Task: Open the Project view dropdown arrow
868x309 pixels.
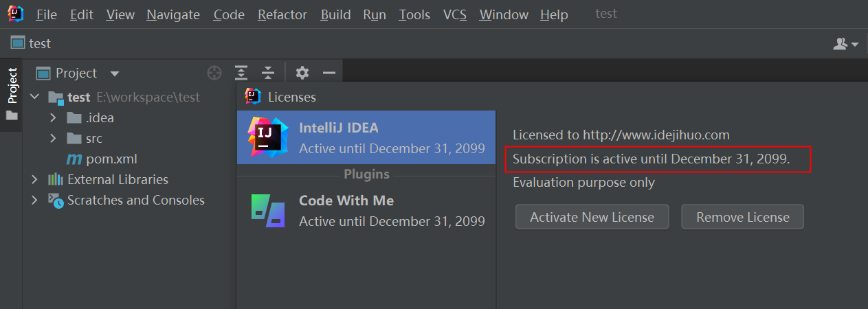Action: 115,73
